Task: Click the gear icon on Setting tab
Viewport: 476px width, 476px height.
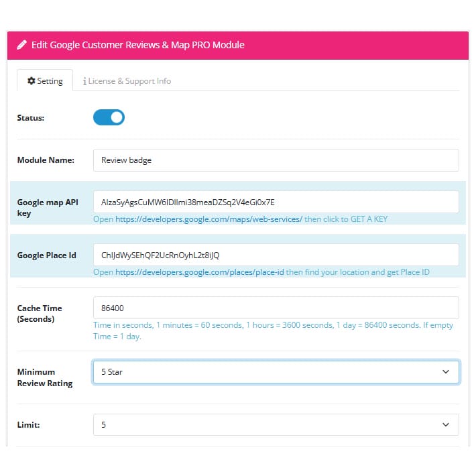Action: click(32, 80)
